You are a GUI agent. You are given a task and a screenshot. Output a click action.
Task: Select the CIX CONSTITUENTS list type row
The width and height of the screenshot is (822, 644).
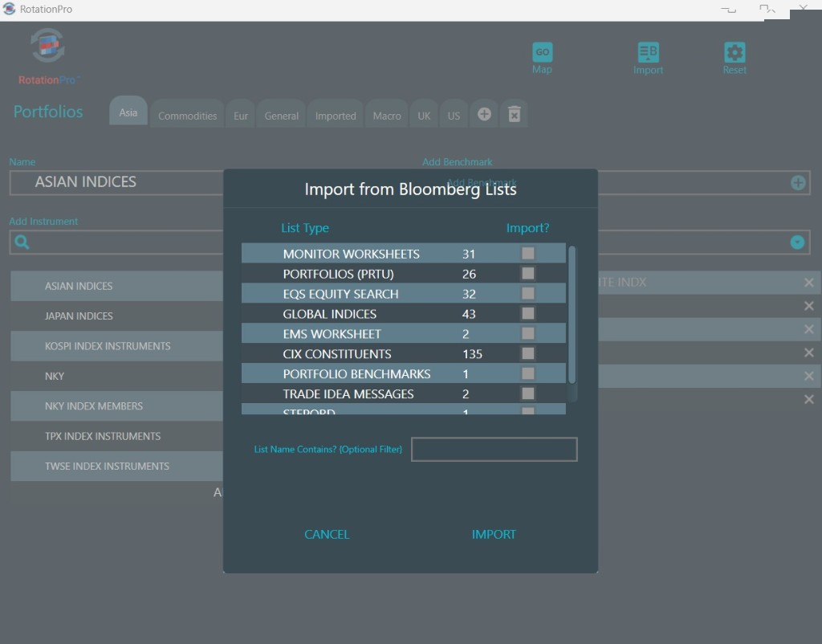pyautogui.click(x=403, y=353)
